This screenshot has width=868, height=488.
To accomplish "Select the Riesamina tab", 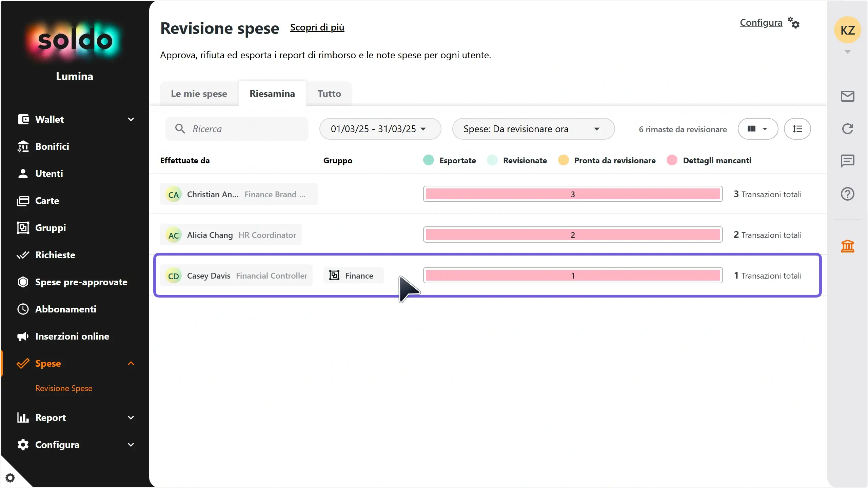I will click(272, 94).
